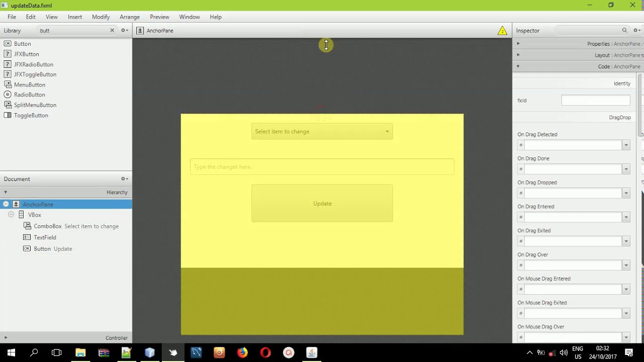Select JFXRadioButton library item

(33, 64)
